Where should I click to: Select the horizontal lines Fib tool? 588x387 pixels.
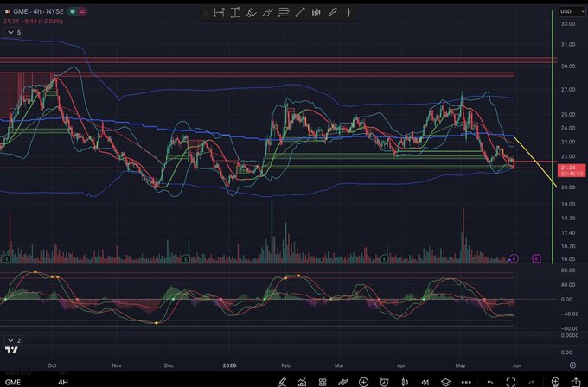pyautogui.click(x=284, y=13)
